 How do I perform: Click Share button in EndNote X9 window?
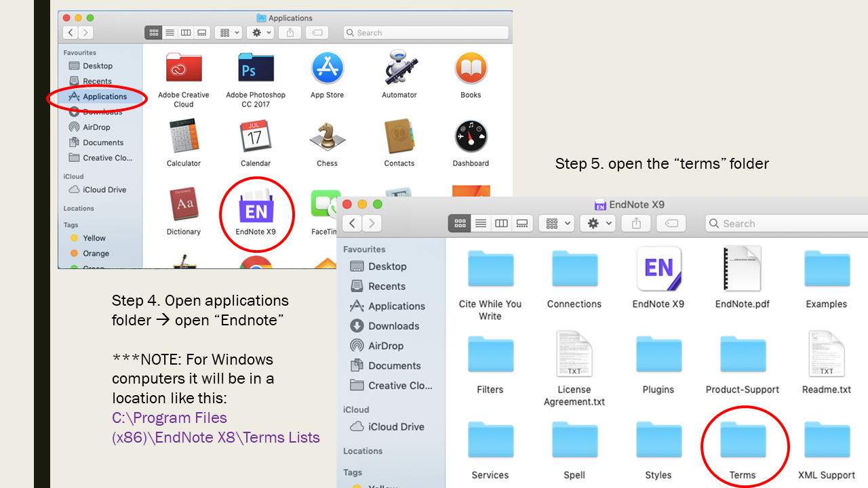[636, 223]
